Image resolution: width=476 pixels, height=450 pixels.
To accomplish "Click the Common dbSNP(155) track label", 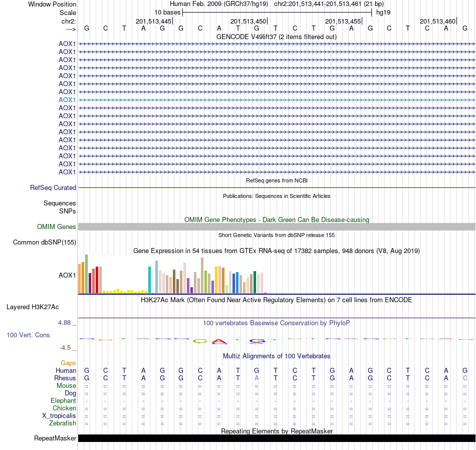I will click(44, 243).
